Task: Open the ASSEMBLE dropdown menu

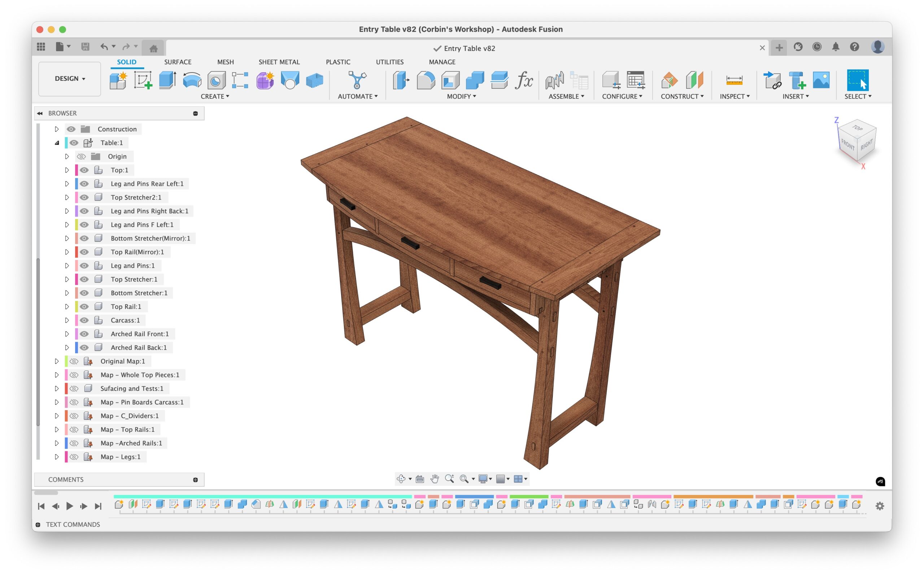Action: point(566,96)
